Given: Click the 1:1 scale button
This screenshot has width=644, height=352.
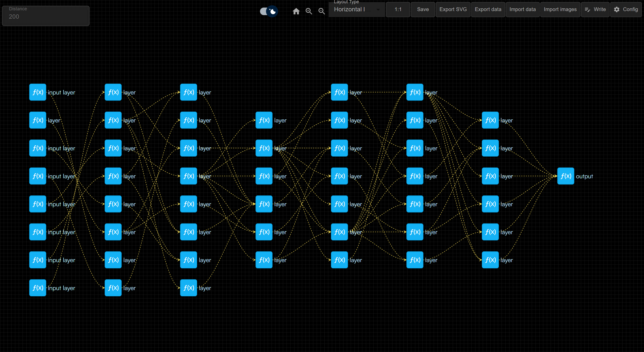Looking at the screenshot, I should coord(398,10).
